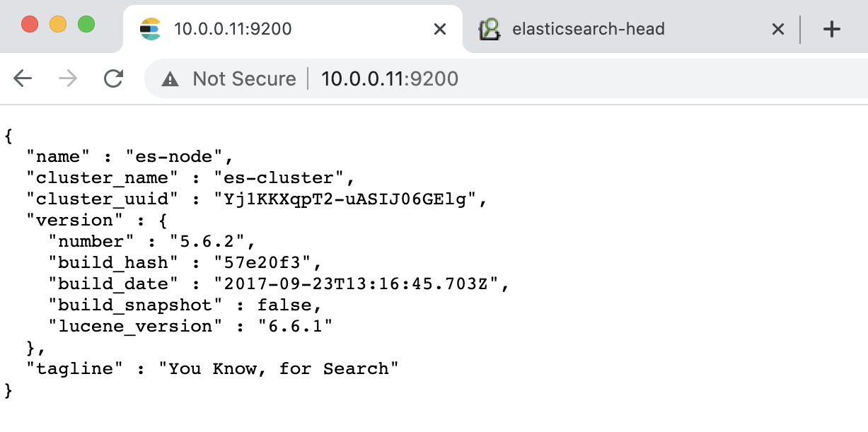Click the Elasticsearch favicon on first tab

pos(150,29)
